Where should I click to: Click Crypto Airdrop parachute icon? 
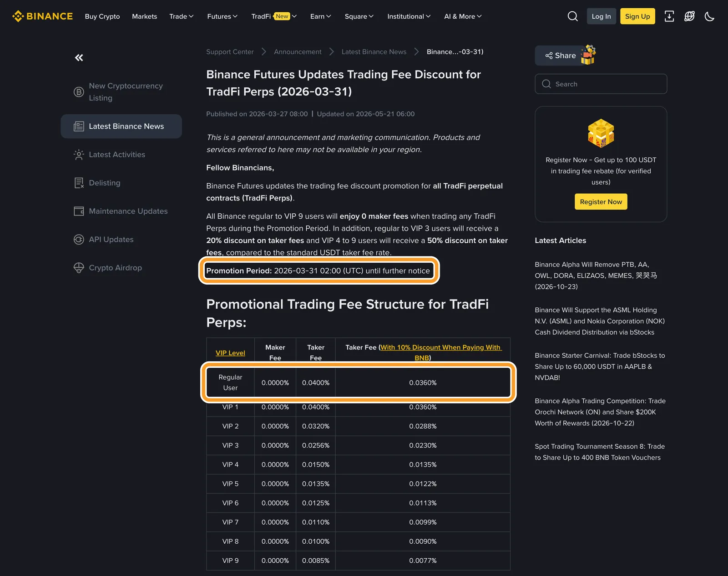pyautogui.click(x=79, y=268)
